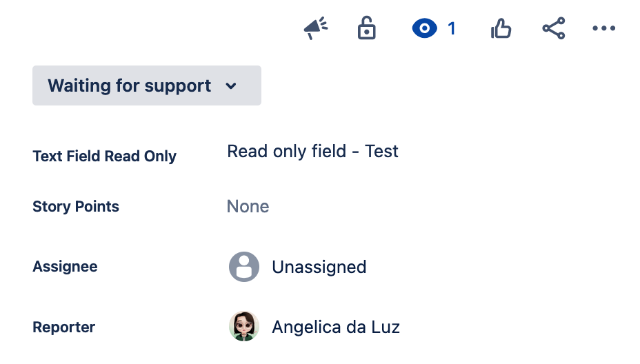The height and width of the screenshot is (364, 640).
Task: Click the Story Points None value
Action: point(248,207)
